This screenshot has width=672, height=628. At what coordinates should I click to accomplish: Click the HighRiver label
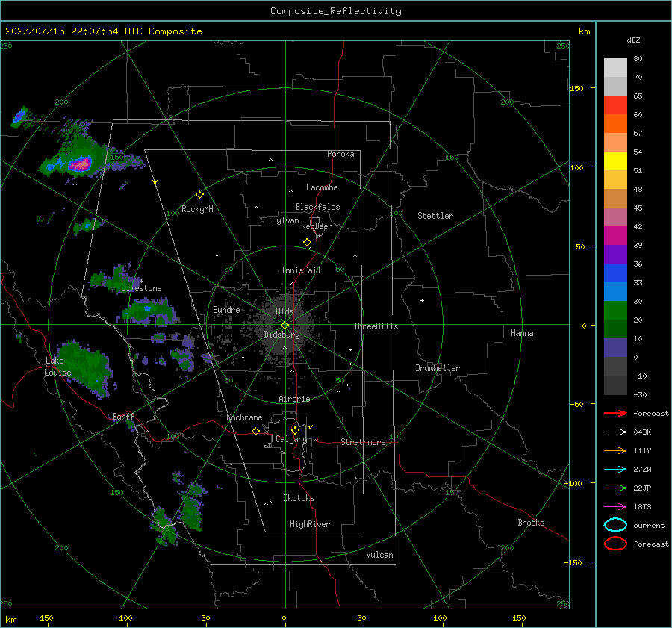coord(310,524)
